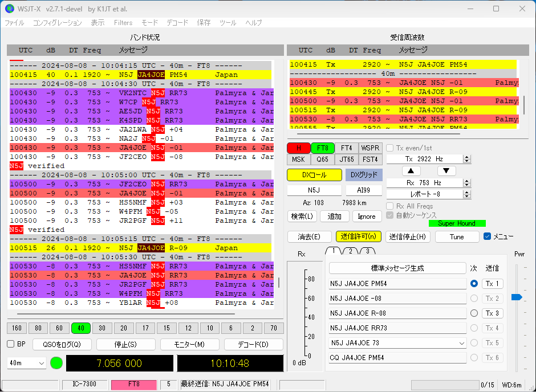Switch to the 20 band button

[124, 328]
